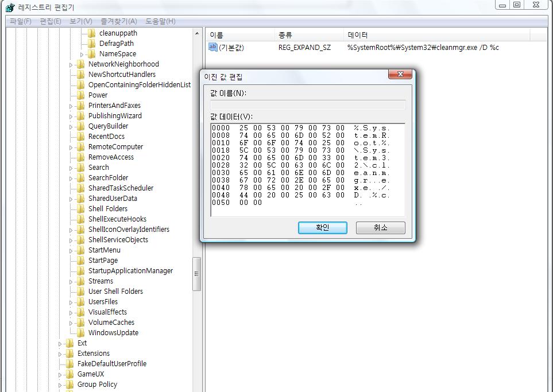Select the SharedUserData tree item

coord(113,199)
